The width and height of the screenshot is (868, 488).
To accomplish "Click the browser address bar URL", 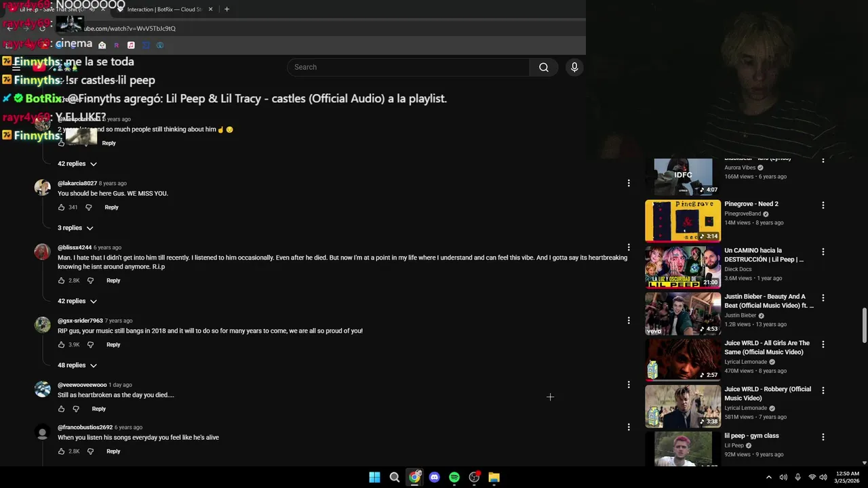I will [x=129, y=28].
